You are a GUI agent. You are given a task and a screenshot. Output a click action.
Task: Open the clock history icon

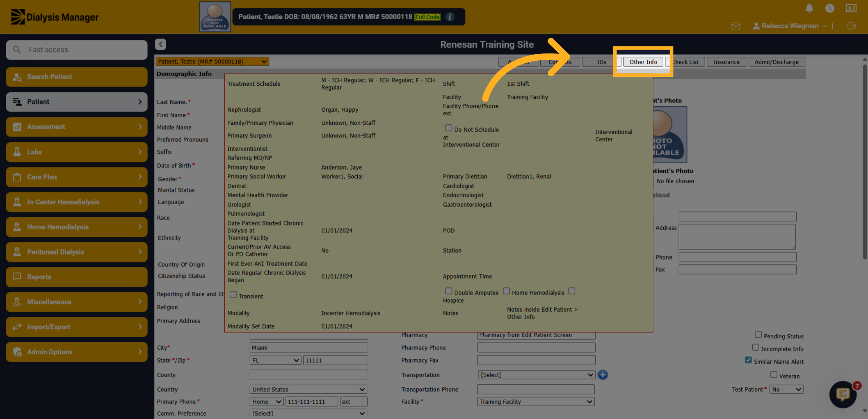[x=830, y=8]
